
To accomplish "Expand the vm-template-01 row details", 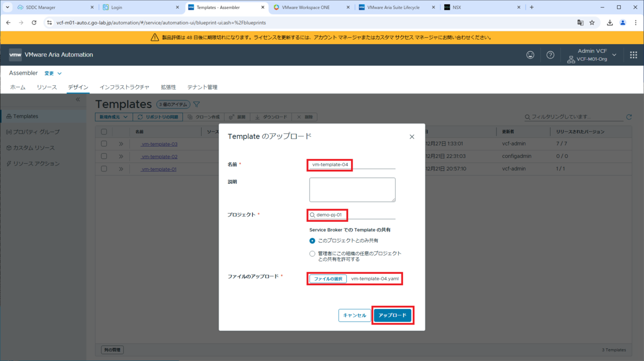I will coord(121,169).
